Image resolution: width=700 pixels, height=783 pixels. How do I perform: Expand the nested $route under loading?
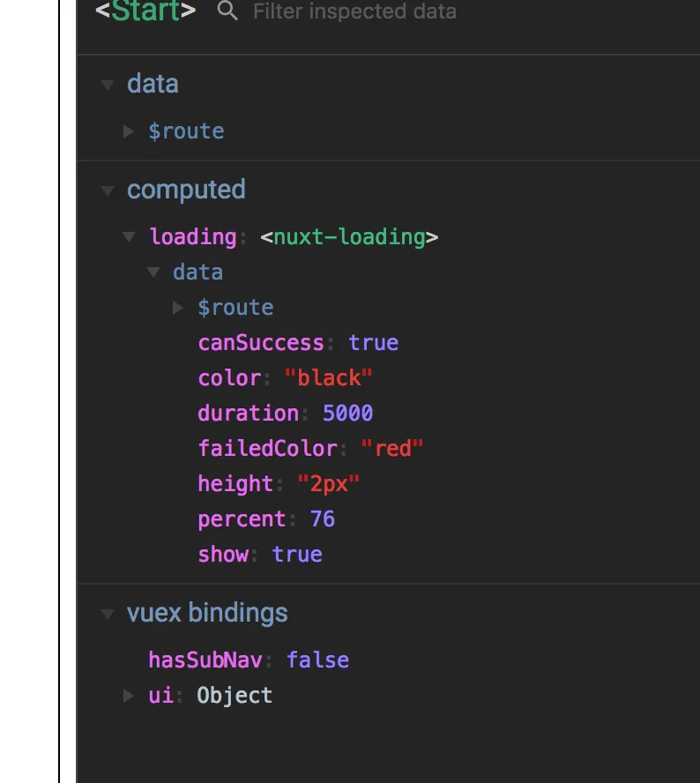tap(178, 308)
